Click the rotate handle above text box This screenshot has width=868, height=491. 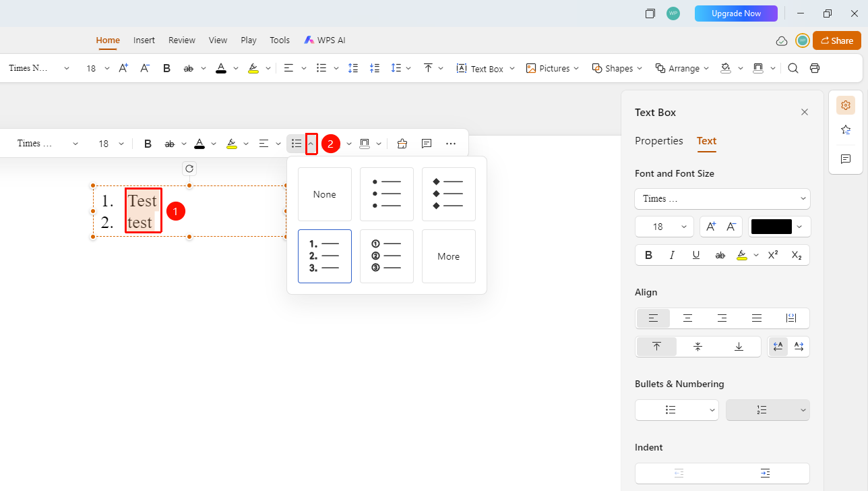coord(189,169)
